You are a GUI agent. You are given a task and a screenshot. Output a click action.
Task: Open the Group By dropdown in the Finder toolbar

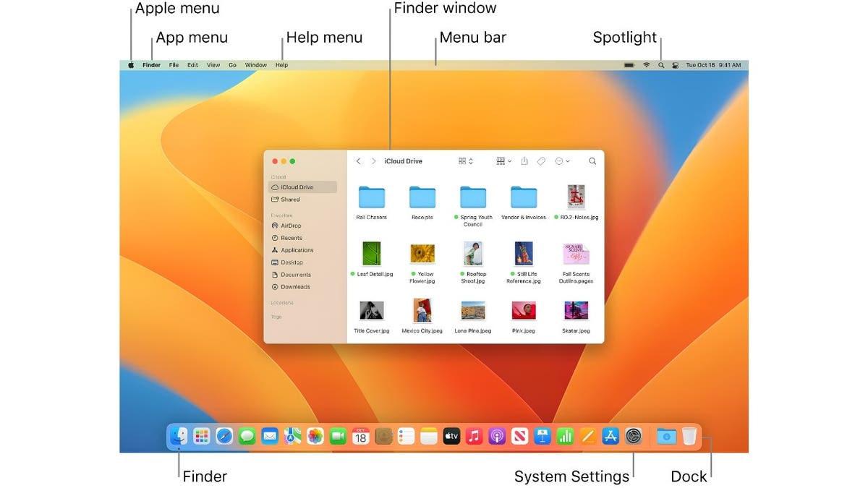pos(503,161)
